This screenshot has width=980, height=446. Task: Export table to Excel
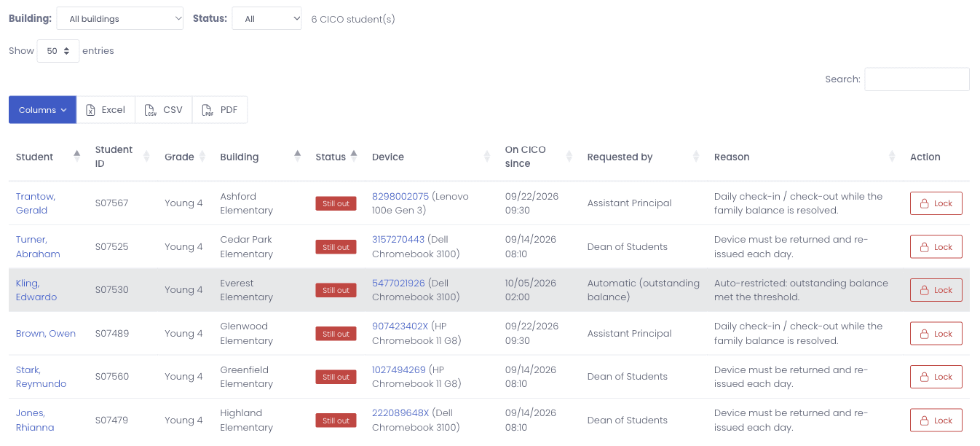pyautogui.click(x=106, y=110)
